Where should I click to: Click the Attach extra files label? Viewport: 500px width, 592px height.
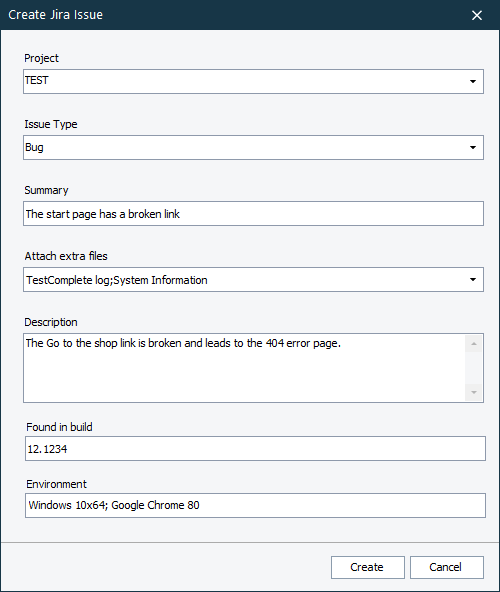coord(66,256)
